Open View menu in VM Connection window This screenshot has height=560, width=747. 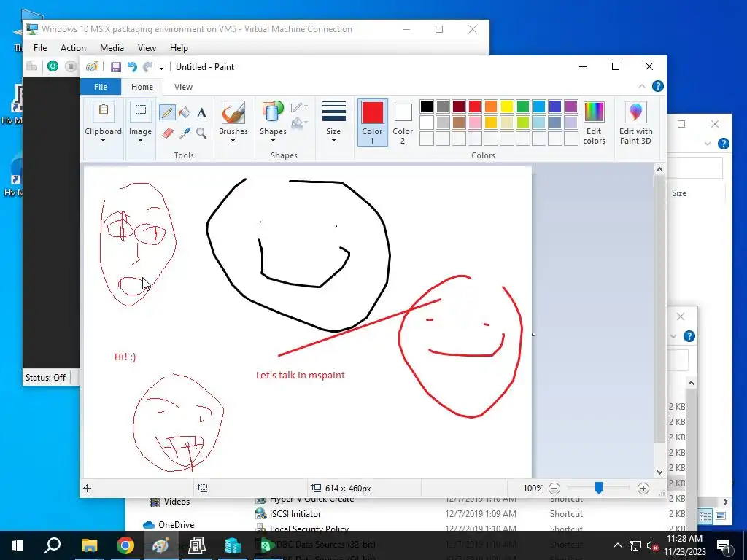click(147, 48)
